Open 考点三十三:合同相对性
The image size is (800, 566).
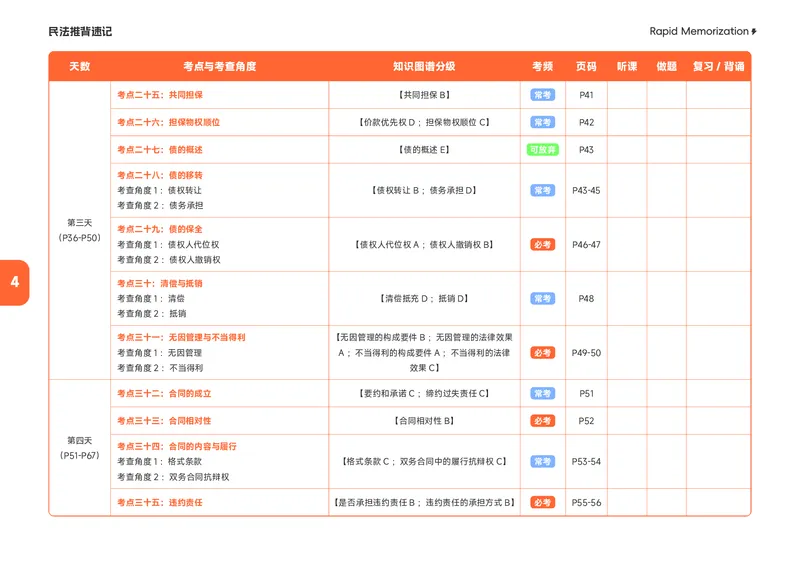pos(164,421)
